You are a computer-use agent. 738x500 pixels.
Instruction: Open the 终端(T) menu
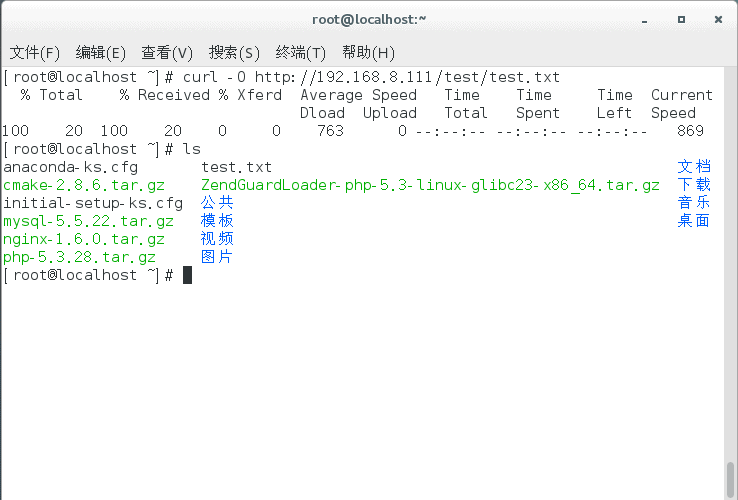pos(300,53)
